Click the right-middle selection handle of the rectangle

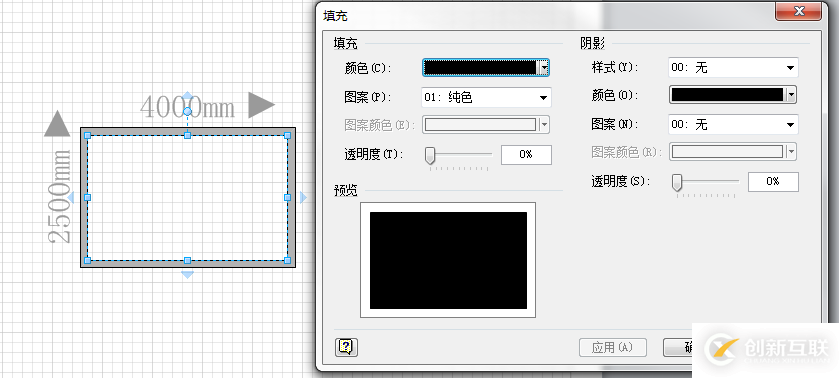(x=287, y=198)
